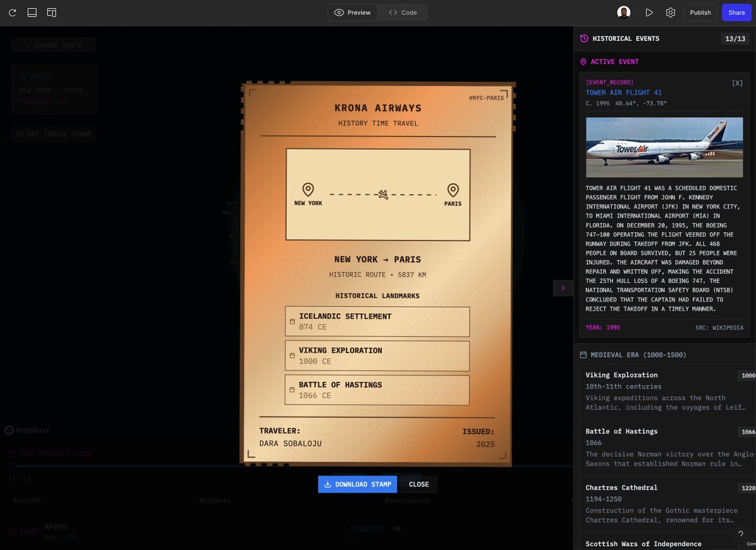The image size is (756, 550).
Task: Click the time period slider handle
Action: pos(12,466)
